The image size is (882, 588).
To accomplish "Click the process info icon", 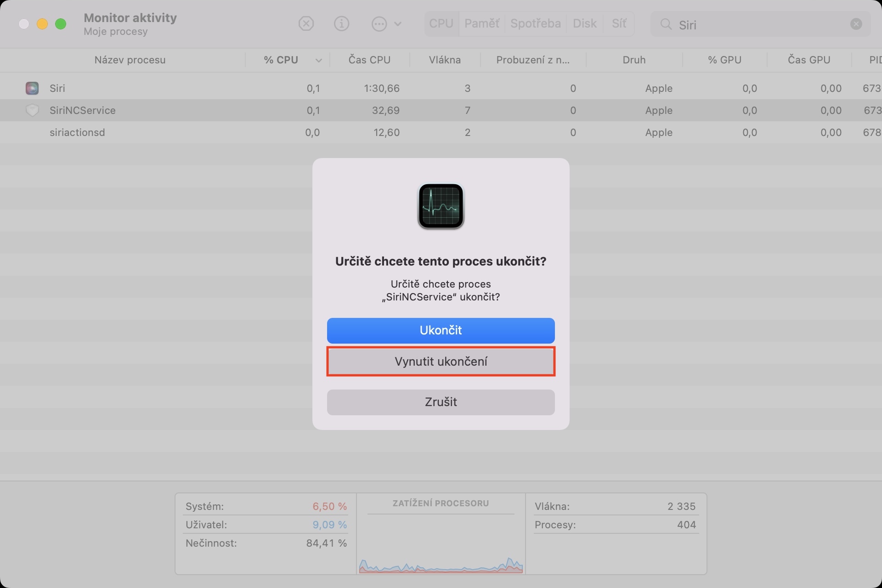I will [341, 23].
